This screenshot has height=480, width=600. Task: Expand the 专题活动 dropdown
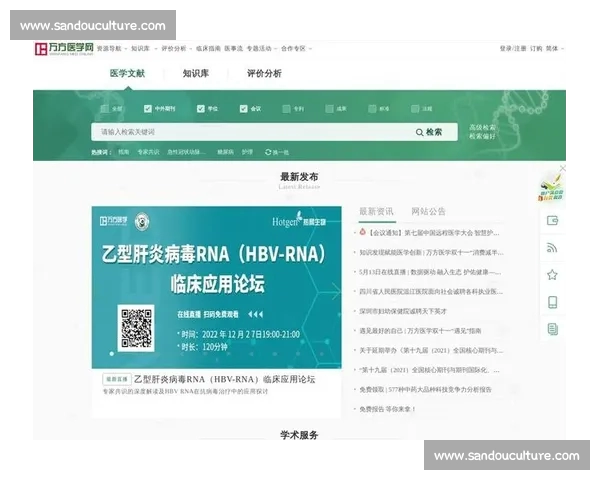click(262, 49)
